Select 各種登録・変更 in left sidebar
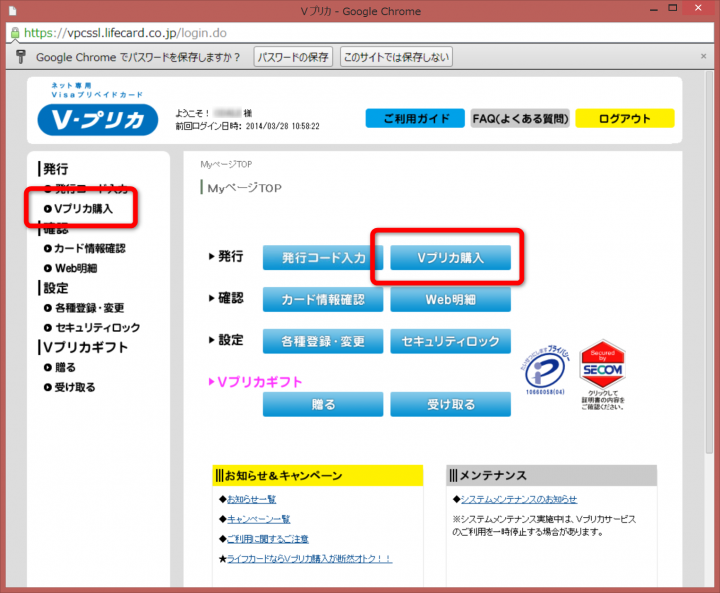The image size is (720, 593). click(84, 308)
